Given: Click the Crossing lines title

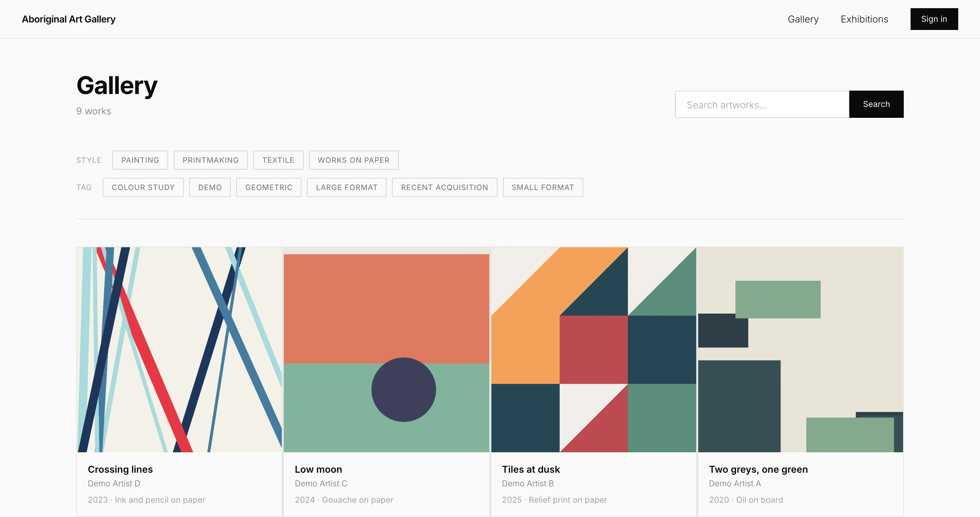Looking at the screenshot, I should (120, 469).
